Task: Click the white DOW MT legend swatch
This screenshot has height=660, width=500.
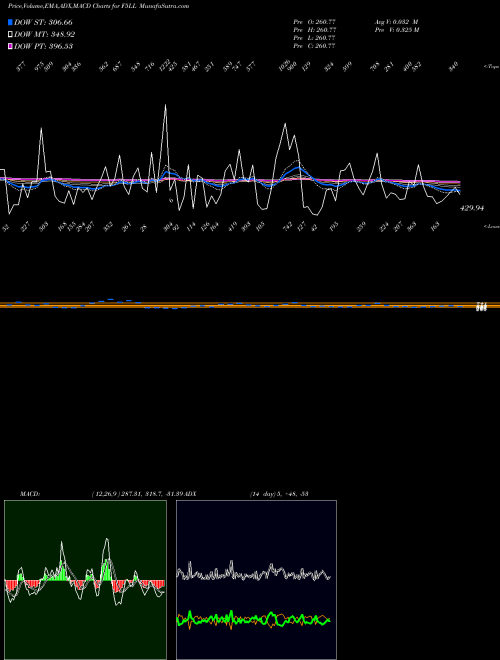Action: (10, 34)
